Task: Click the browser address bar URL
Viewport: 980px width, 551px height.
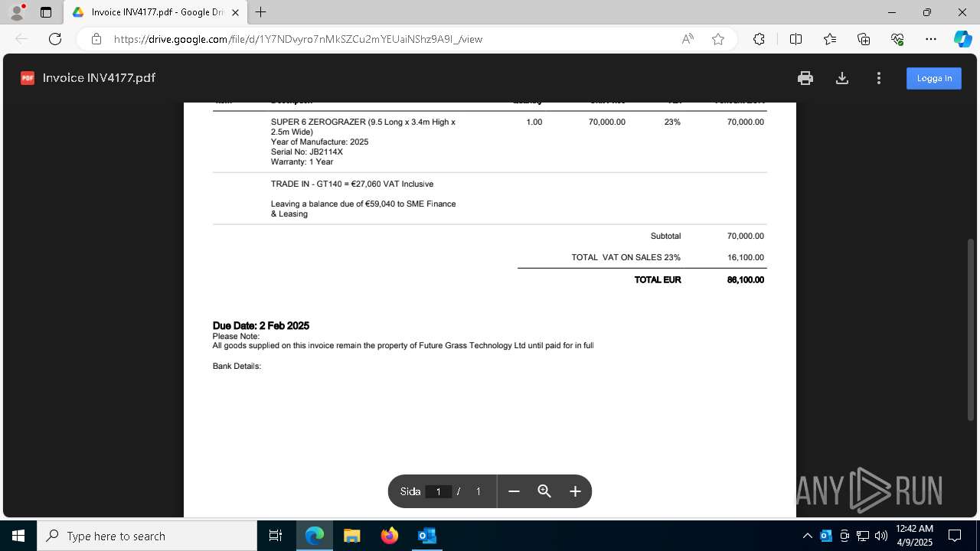Action: (x=298, y=39)
